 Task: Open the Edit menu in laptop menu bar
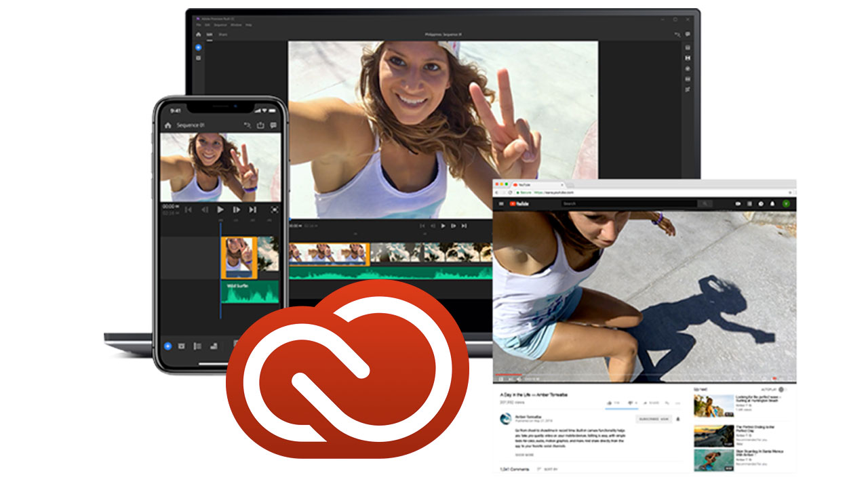coord(207,25)
